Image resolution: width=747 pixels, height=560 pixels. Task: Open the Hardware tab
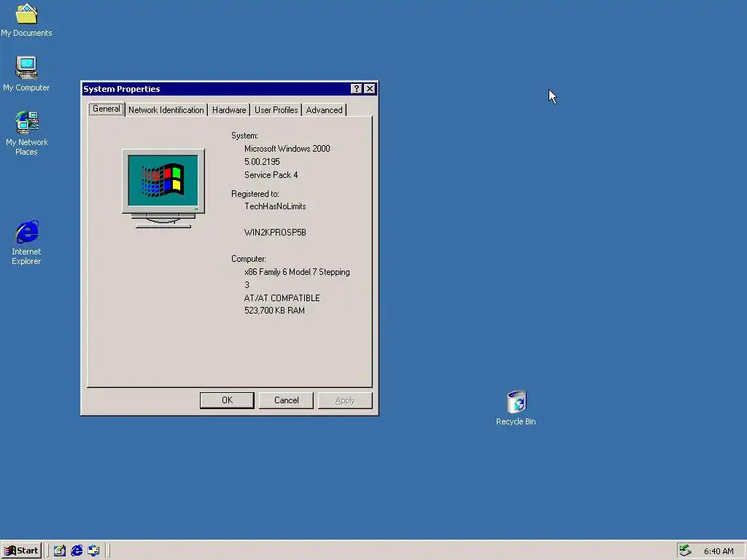(229, 110)
